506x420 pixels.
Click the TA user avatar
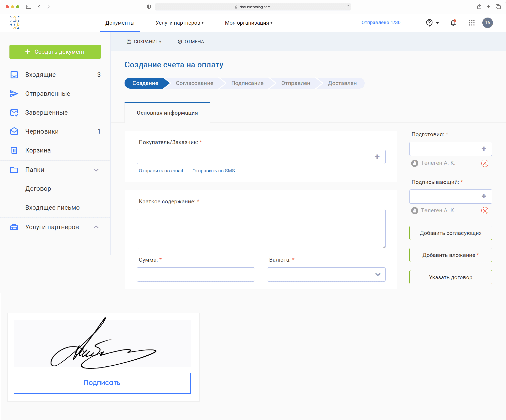coord(487,23)
